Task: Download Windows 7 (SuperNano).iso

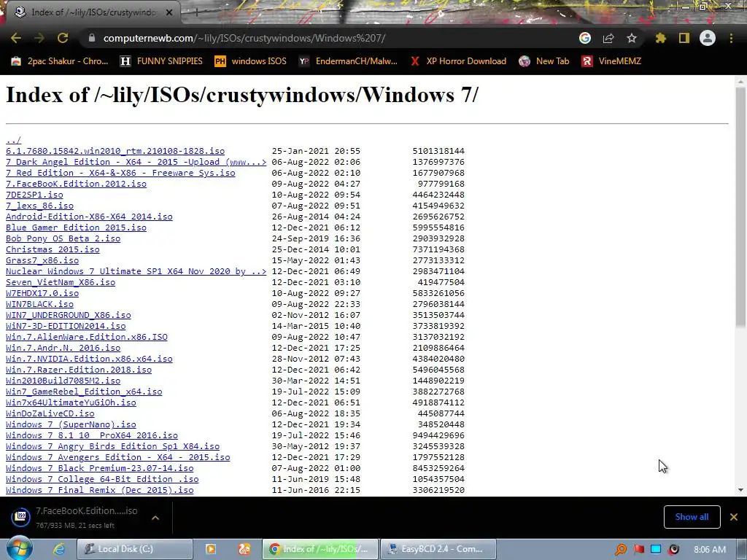Action: coord(71,425)
